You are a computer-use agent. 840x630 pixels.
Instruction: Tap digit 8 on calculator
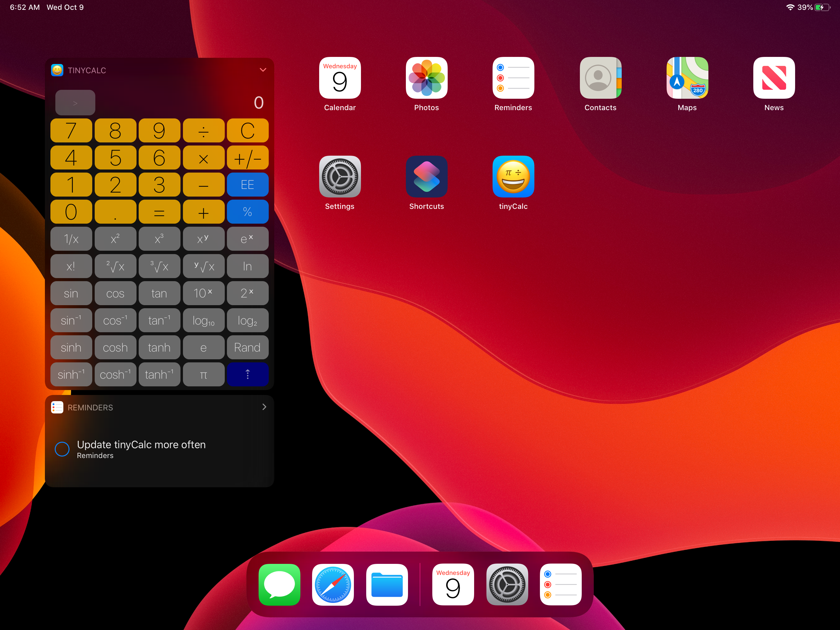[x=115, y=130]
